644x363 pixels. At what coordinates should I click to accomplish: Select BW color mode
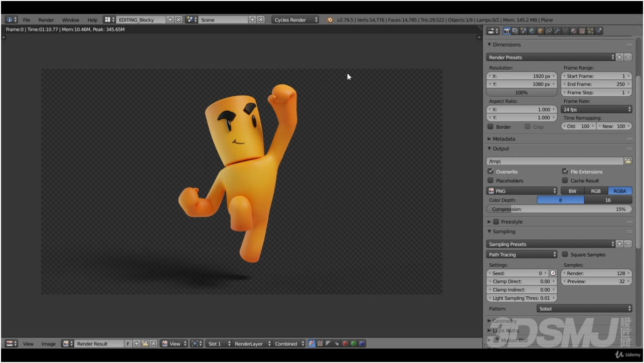pyautogui.click(x=572, y=191)
